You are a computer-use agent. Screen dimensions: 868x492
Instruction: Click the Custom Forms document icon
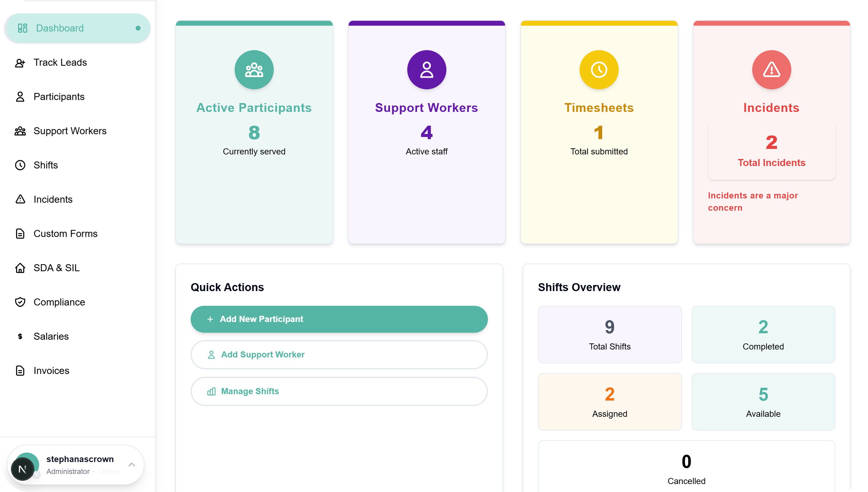click(20, 234)
